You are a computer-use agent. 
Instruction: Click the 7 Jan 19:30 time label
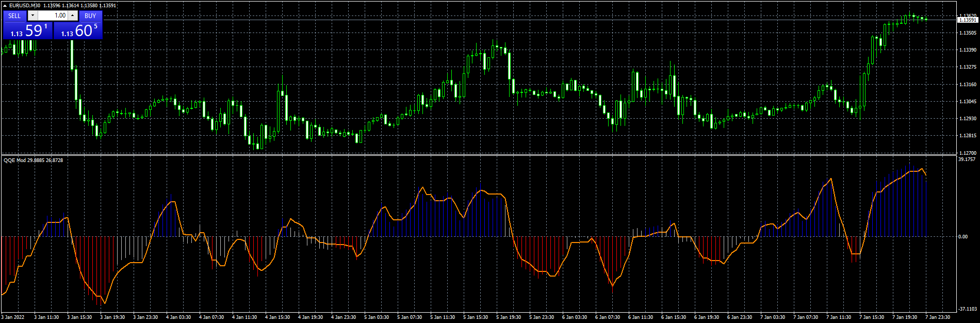click(905, 317)
